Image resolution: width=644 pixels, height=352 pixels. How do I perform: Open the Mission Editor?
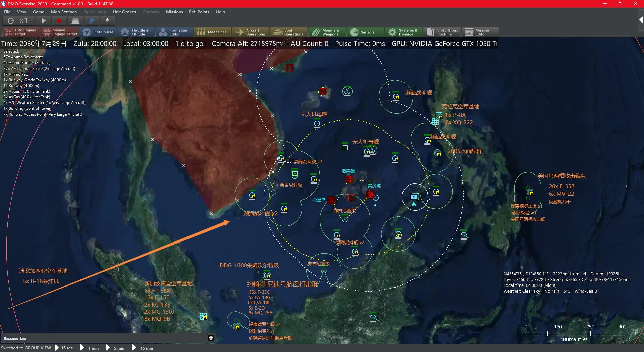click(x=480, y=32)
